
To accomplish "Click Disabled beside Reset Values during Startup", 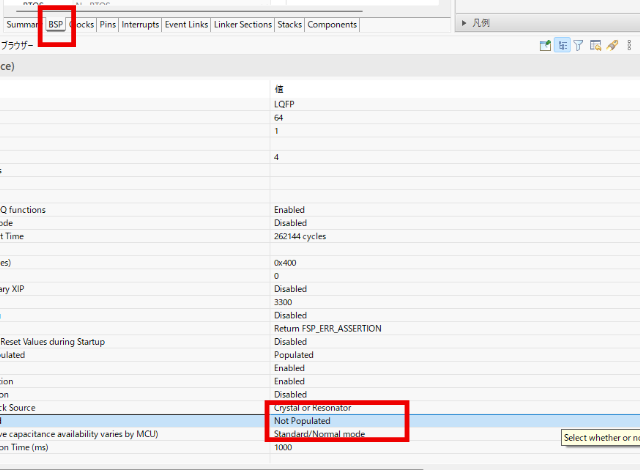I will pyautogui.click(x=290, y=341).
